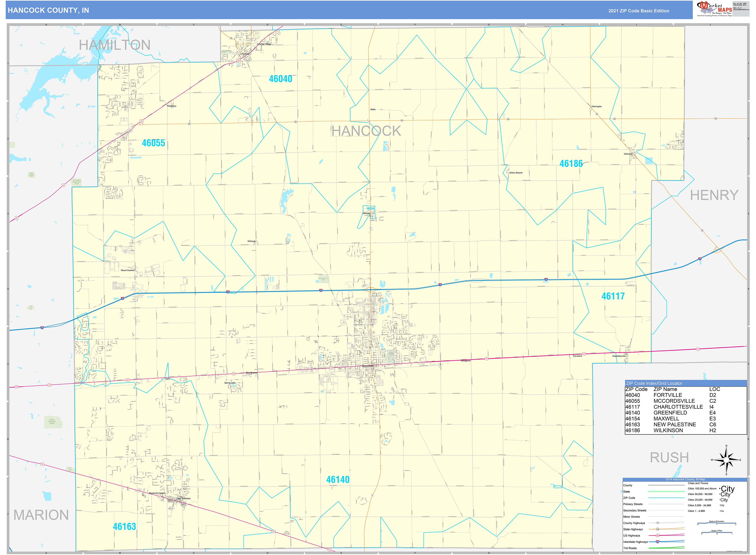This screenshot has width=756, height=555.
Task: Select the State Highways circle marker in legend
Action: (658, 529)
